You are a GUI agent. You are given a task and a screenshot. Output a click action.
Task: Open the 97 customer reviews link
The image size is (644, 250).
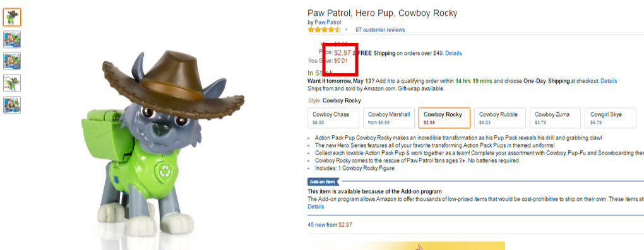pyautogui.click(x=380, y=30)
